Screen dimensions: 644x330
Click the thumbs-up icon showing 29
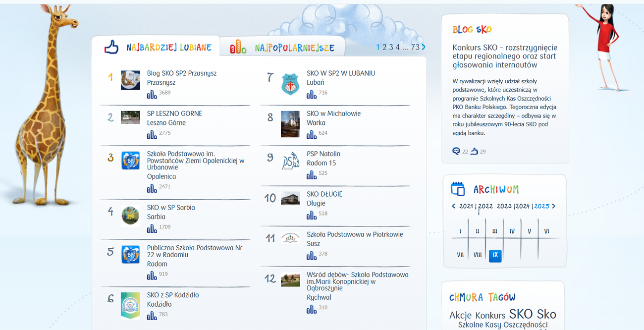tap(474, 151)
